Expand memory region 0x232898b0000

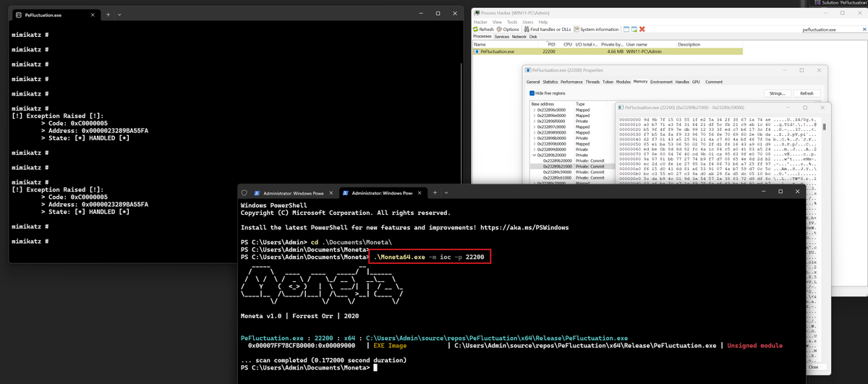click(x=534, y=138)
